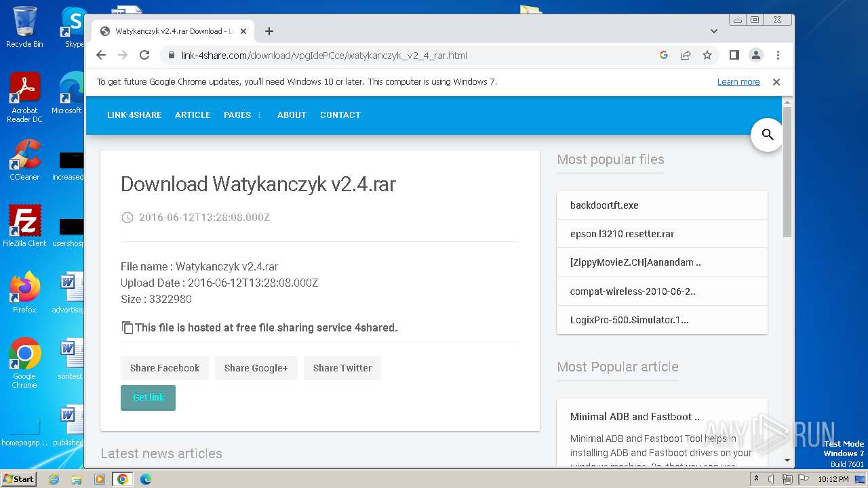The image size is (868, 488).
Task: Click the clock icon beside upload date
Action: tap(127, 218)
